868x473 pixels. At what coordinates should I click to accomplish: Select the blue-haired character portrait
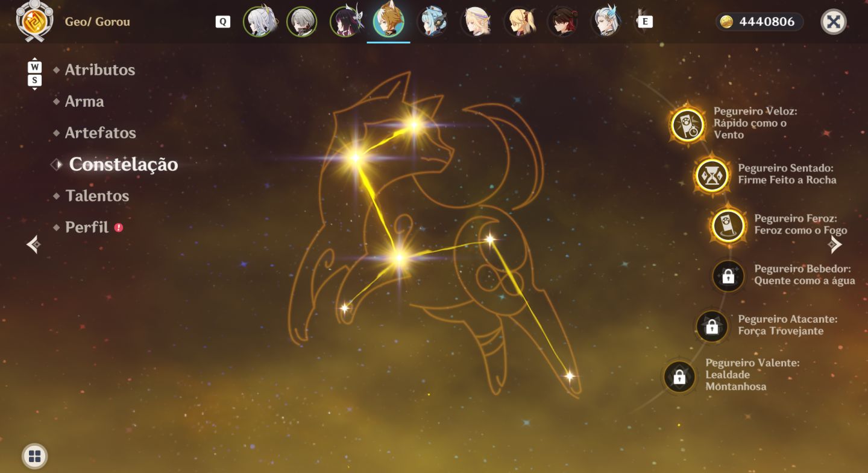coord(433,22)
